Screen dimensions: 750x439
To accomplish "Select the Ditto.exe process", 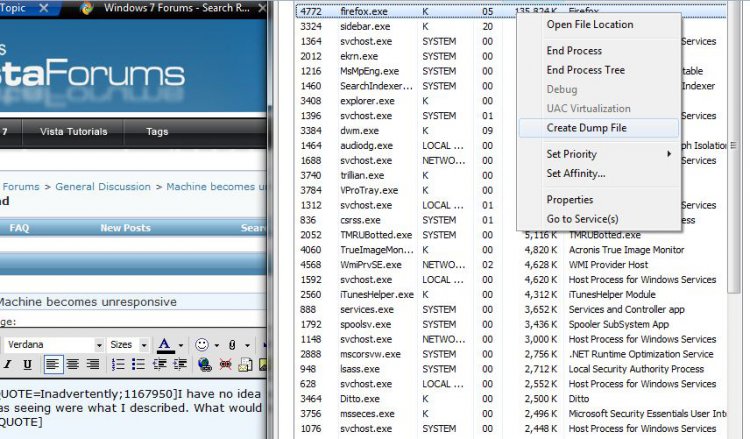I will (360, 399).
